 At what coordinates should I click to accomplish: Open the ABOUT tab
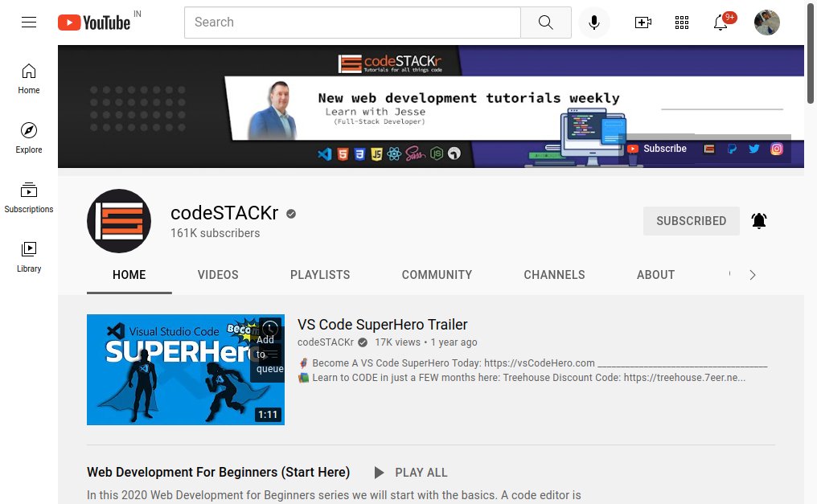pyautogui.click(x=655, y=275)
